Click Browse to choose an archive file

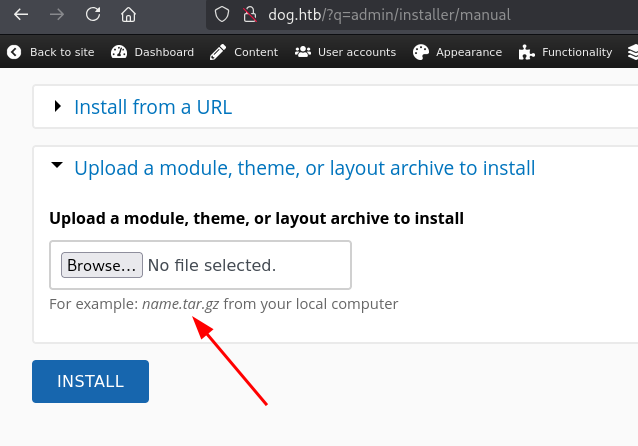[101, 265]
